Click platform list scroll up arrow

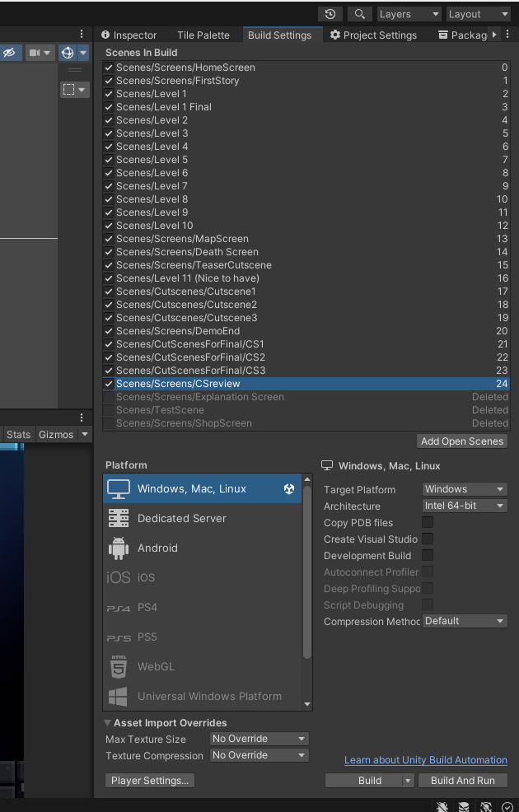click(307, 479)
